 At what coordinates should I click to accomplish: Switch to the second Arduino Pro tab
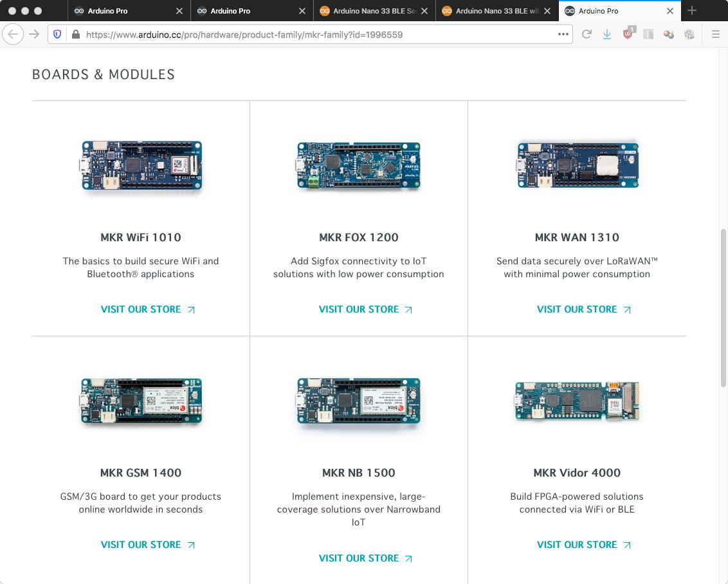pyautogui.click(x=251, y=11)
